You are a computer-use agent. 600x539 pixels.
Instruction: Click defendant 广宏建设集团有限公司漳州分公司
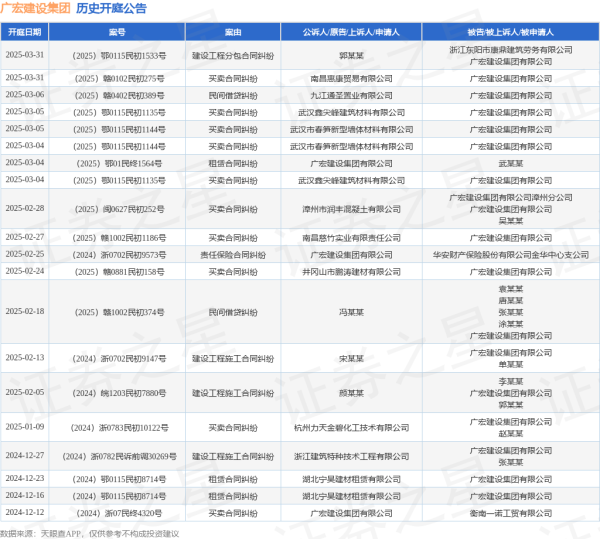[510, 198]
